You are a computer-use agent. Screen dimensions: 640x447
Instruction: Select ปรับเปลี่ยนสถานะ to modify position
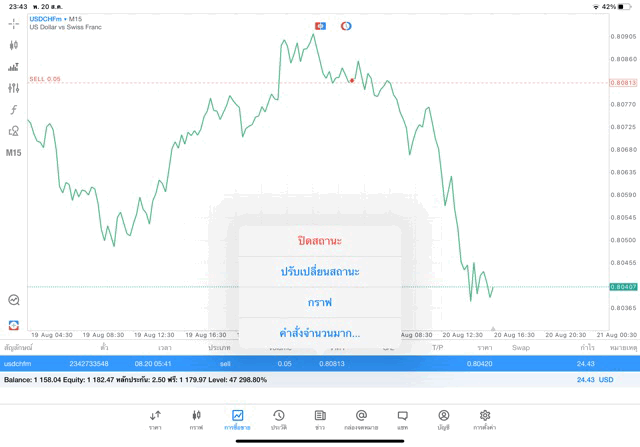[x=320, y=271]
